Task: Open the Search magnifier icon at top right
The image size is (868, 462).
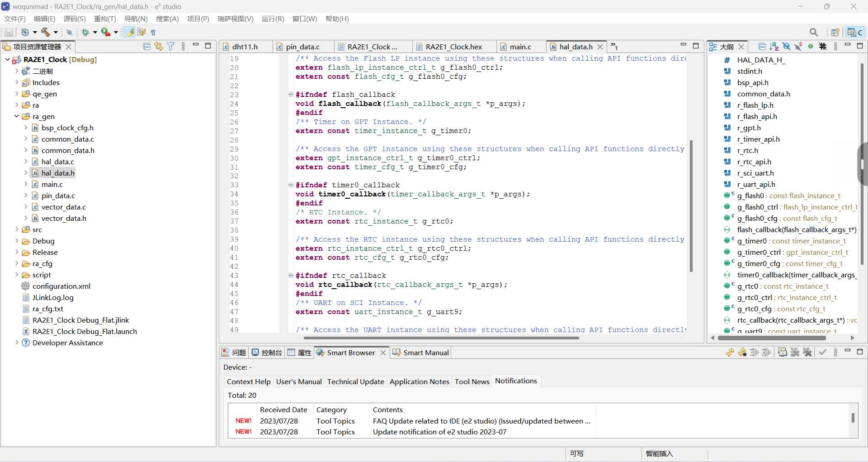Action: (x=814, y=32)
